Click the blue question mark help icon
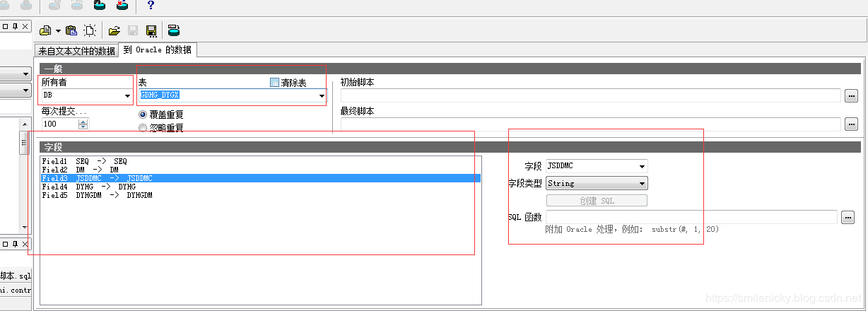This screenshot has height=311, width=868. click(x=151, y=6)
